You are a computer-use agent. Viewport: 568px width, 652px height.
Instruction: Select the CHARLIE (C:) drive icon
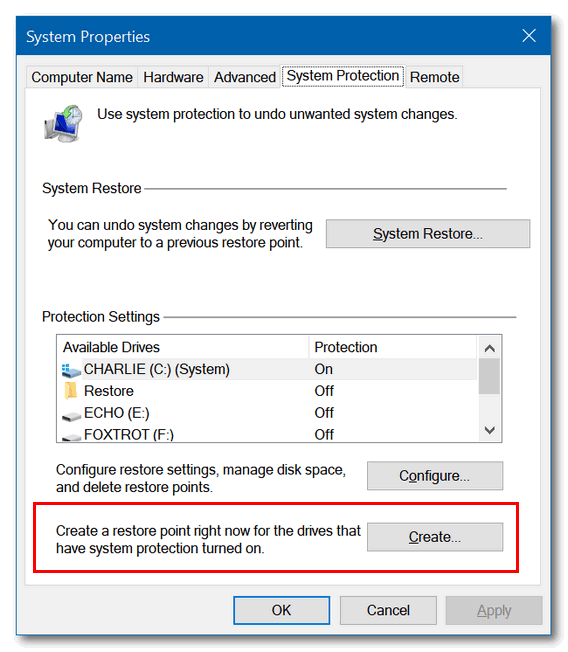click(x=71, y=370)
